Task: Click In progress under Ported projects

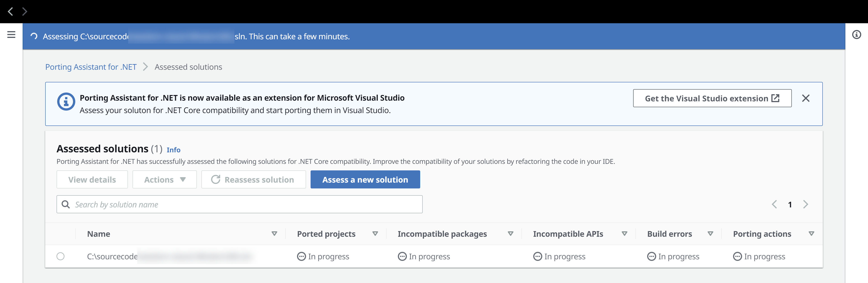Action: coord(323,256)
